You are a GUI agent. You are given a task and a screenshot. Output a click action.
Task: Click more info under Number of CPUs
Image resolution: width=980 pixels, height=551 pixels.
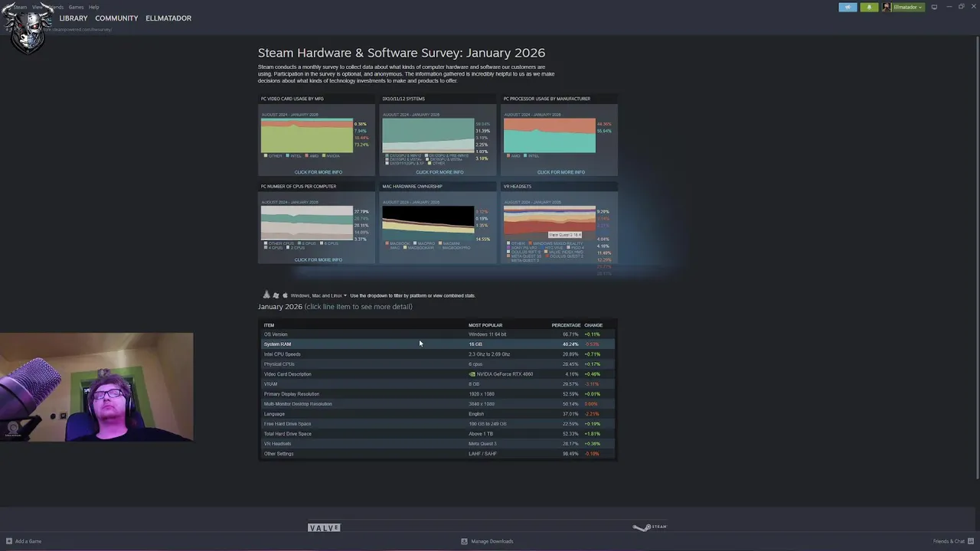[318, 259]
